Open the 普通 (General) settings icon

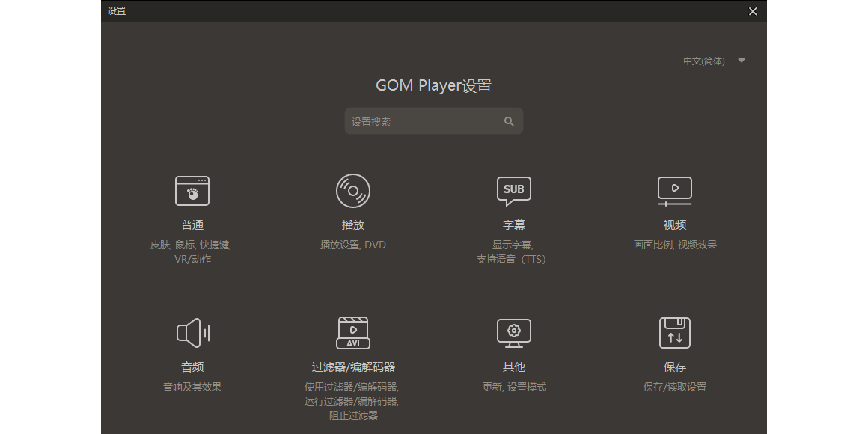tap(192, 190)
